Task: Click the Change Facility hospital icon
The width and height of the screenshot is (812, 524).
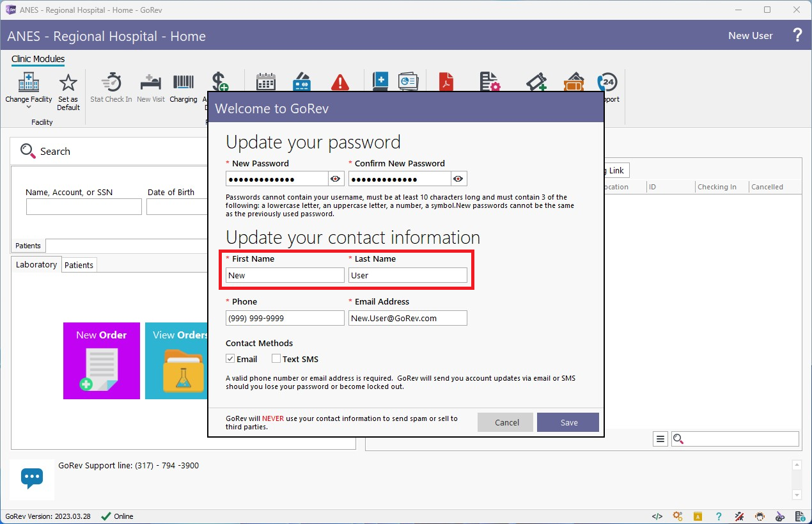Action: pos(29,83)
